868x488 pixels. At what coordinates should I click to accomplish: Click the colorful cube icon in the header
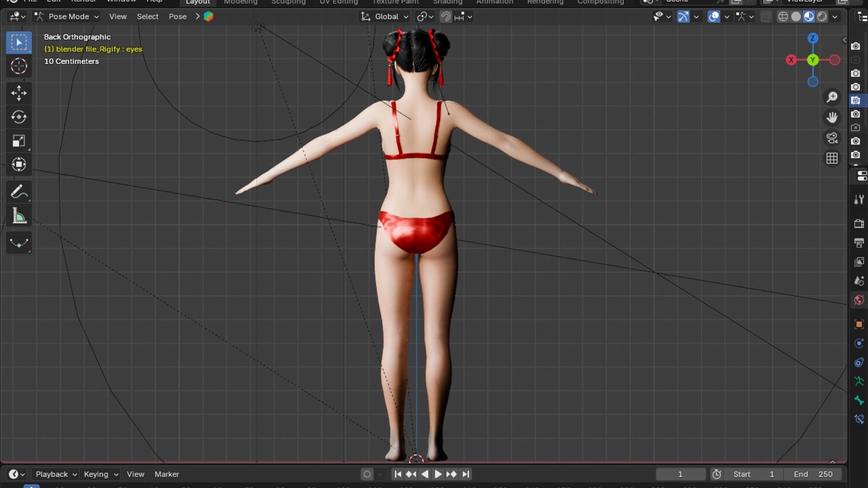tap(208, 17)
